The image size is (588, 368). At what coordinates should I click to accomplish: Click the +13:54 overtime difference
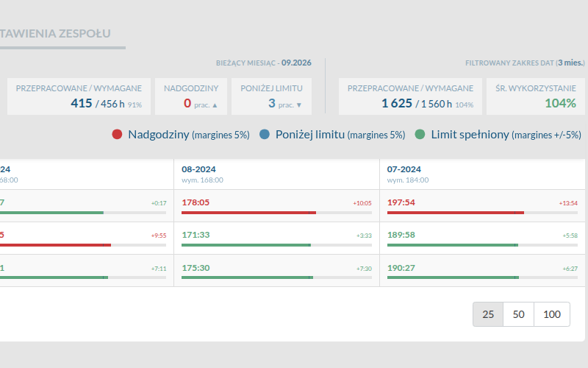[568, 203]
